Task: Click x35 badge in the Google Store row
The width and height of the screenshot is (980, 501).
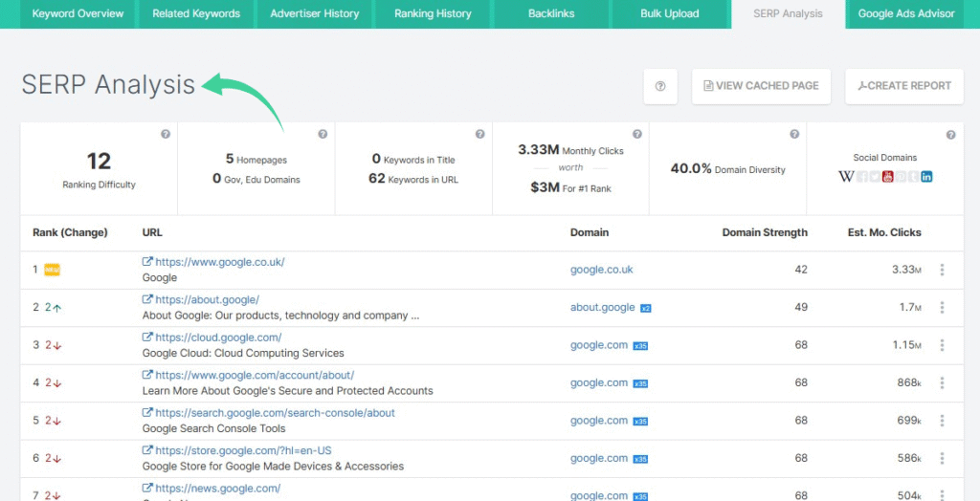Action: pyautogui.click(x=640, y=459)
